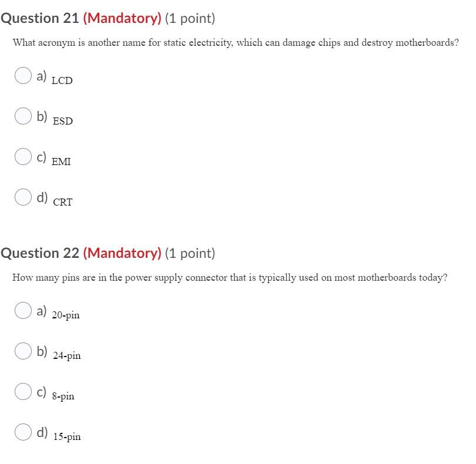Click the 8-pin answer label

(x=63, y=396)
